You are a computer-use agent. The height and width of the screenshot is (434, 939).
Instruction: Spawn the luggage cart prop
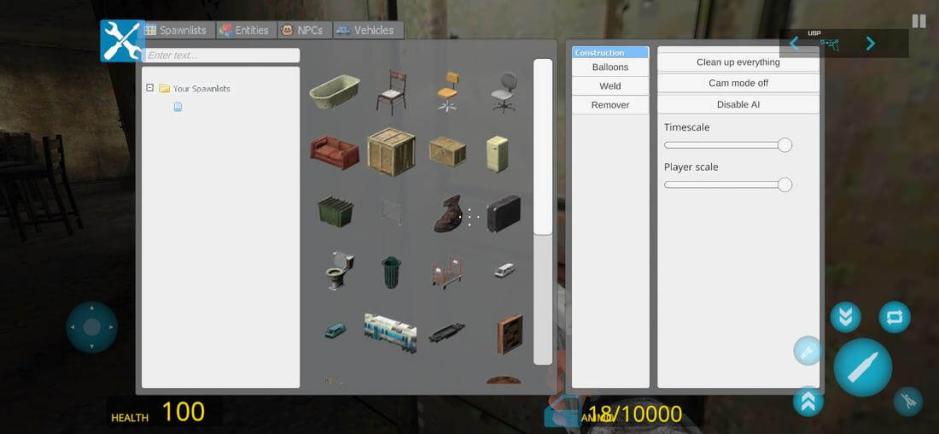point(447,274)
